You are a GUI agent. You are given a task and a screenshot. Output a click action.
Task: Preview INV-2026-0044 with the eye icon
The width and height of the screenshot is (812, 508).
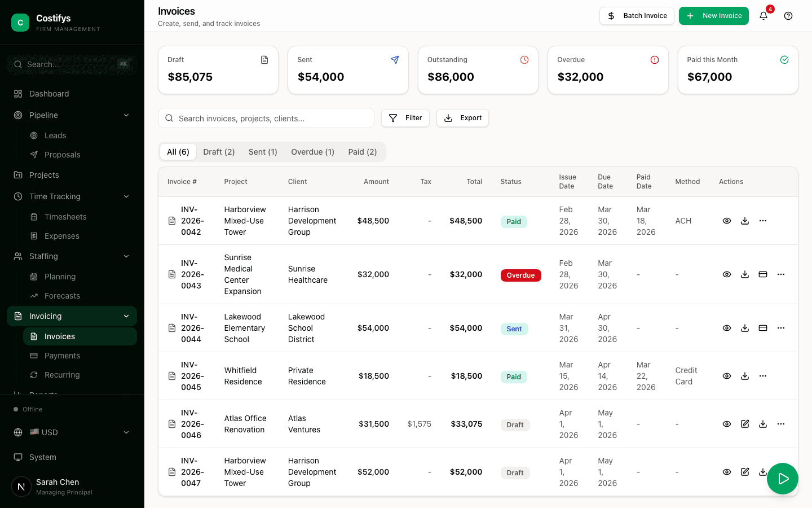[727, 328]
